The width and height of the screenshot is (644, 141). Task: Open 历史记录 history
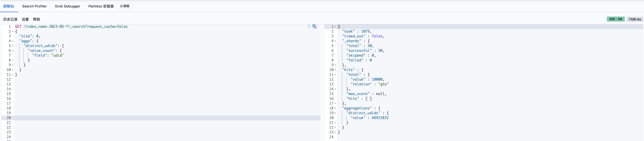pyautogui.click(x=10, y=19)
